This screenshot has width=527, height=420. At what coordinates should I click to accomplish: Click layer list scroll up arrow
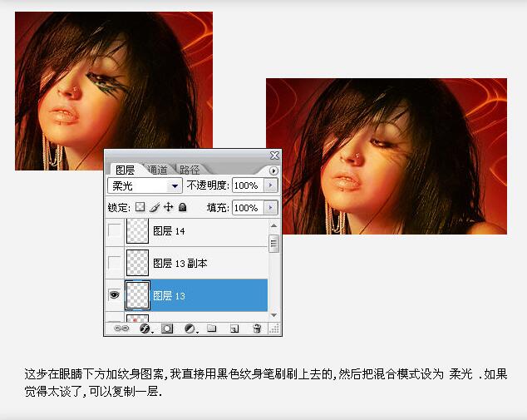tap(274, 225)
